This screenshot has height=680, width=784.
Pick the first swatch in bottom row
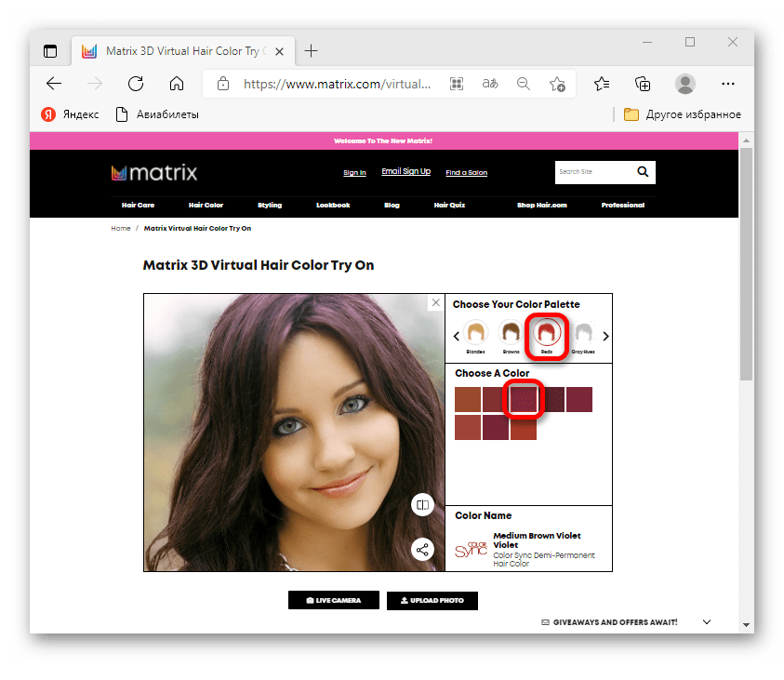[468, 428]
